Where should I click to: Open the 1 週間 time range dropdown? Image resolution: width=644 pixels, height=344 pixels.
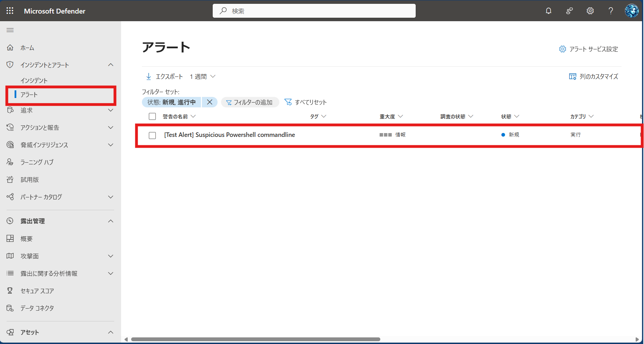pos(203,76)
